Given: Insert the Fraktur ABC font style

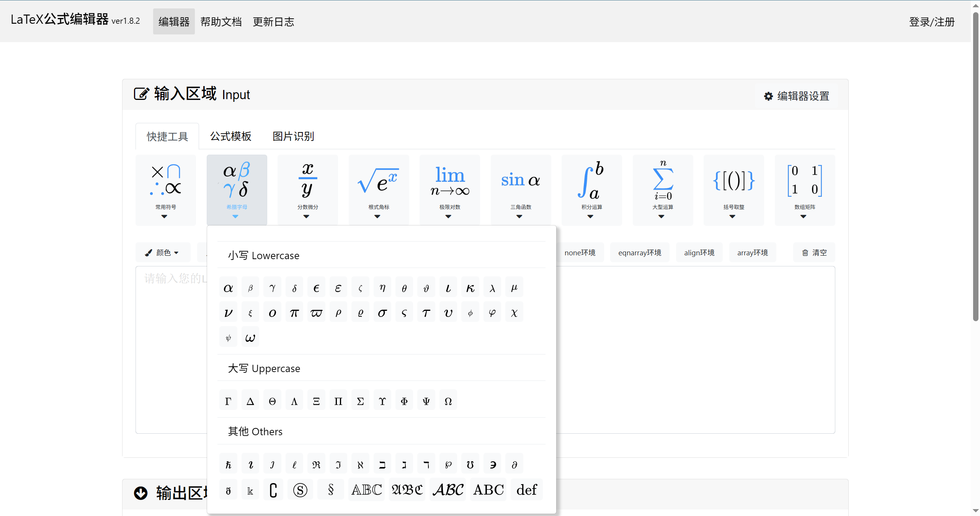Looking at the screenshot, I should pyautogui.click(x=407, y=489).
